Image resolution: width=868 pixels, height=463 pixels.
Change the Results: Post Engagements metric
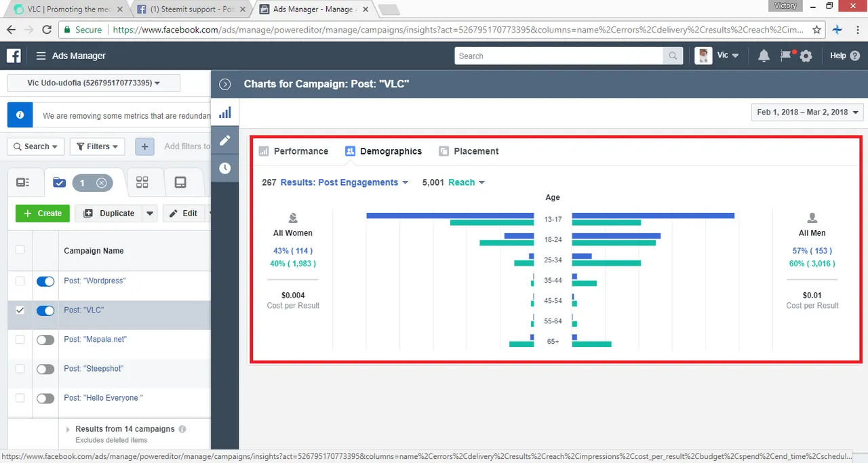(x=344, y=182)
